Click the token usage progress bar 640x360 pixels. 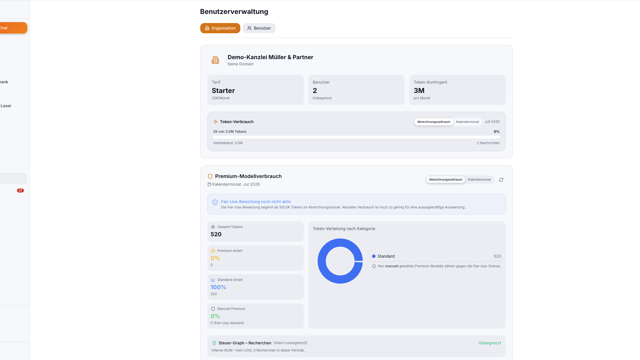(x=356, y=138)
